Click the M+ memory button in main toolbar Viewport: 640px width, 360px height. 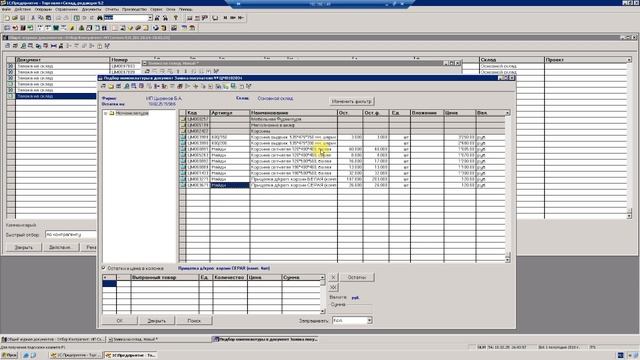point(233,18)
